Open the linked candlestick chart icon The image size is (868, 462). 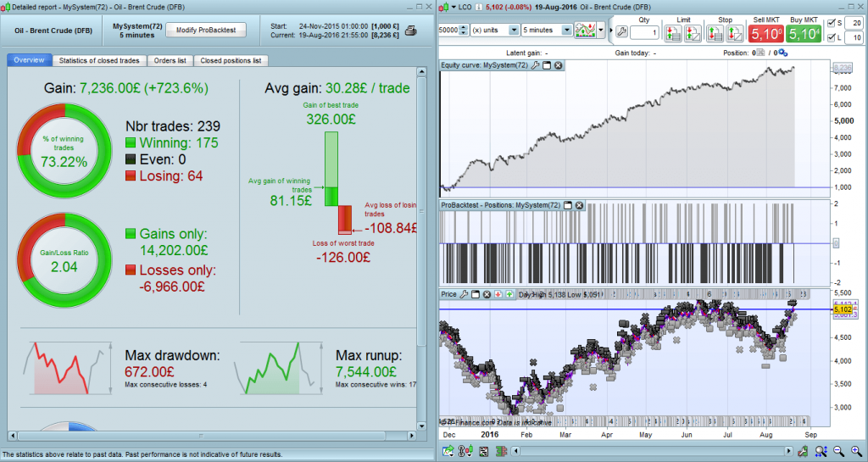pyautogui.click(x=465, y=452)
